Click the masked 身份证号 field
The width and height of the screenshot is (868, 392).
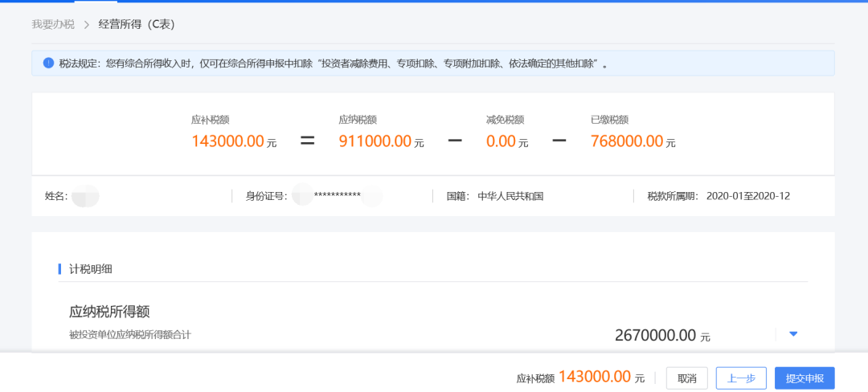click(337, 196)
